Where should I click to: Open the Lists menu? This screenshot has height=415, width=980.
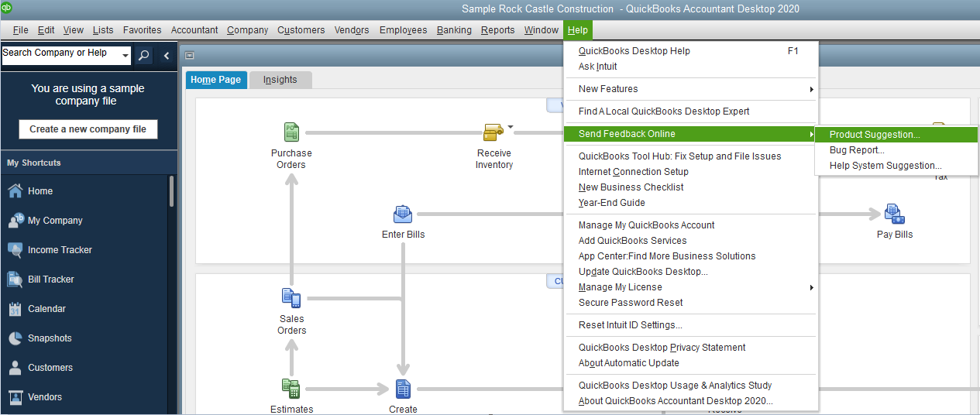point(103,30)
